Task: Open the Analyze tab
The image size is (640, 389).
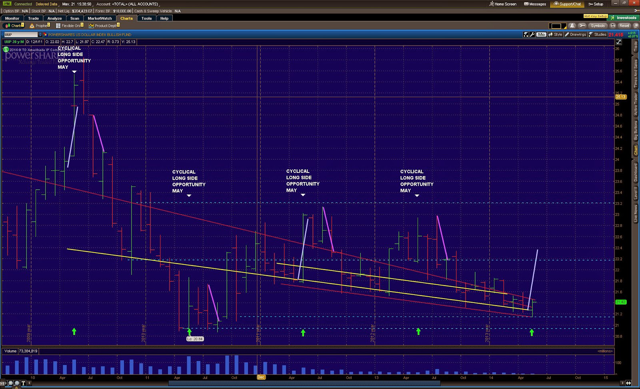Action: [54, 18]
